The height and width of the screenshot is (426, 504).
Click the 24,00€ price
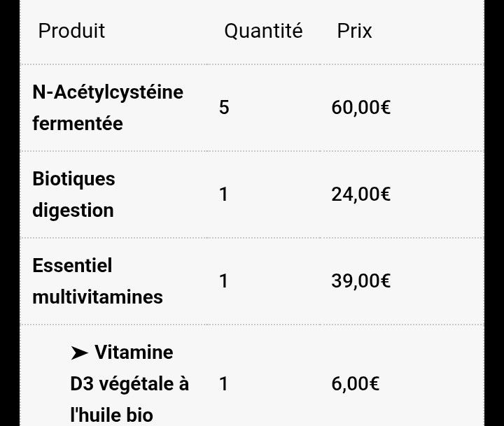360,194
